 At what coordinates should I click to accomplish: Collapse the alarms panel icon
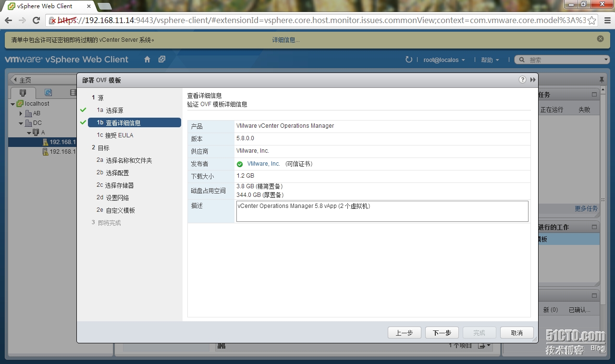[594, 295]
